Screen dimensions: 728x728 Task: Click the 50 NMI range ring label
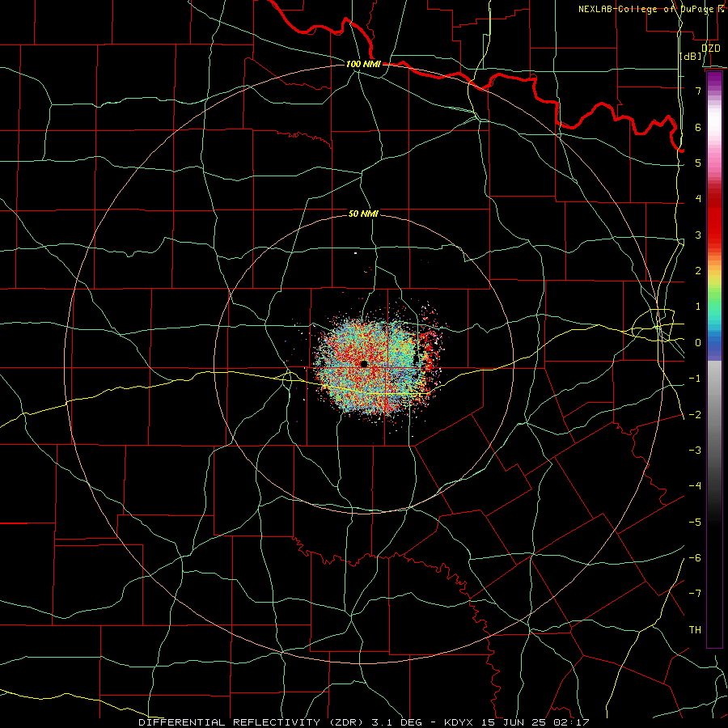(363, 214)
